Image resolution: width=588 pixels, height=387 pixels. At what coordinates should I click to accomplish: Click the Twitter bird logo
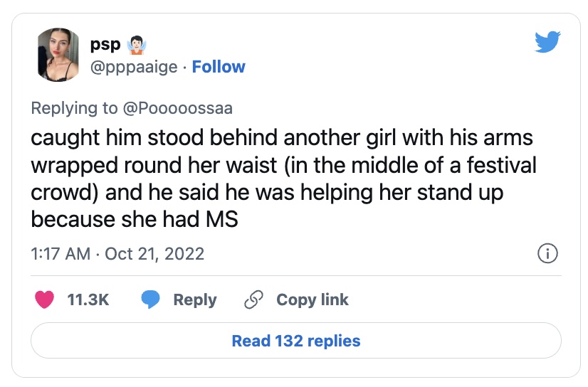547,43
